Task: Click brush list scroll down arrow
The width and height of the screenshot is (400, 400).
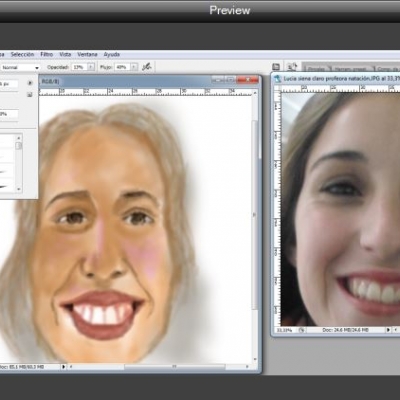Action: (19, 189)
